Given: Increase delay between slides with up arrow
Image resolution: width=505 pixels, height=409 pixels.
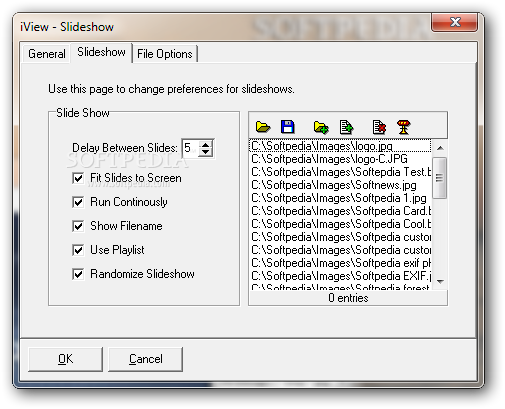Looking at the screenshot, I should click(205, 144).
